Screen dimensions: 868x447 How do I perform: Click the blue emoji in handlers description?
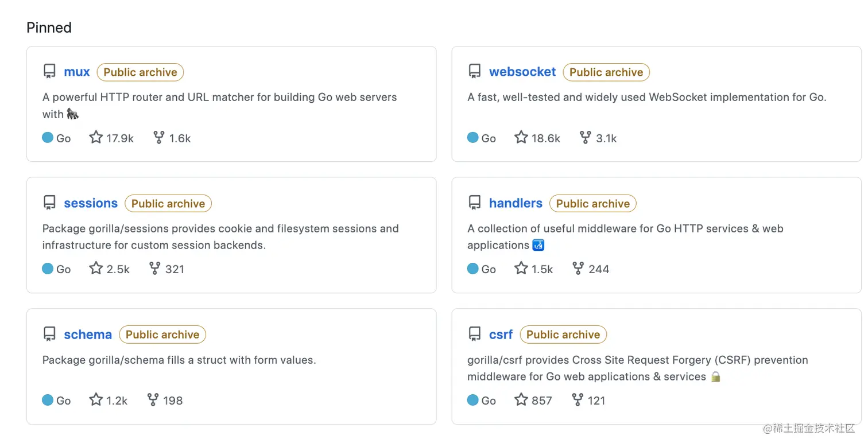[x=538, y=245]
